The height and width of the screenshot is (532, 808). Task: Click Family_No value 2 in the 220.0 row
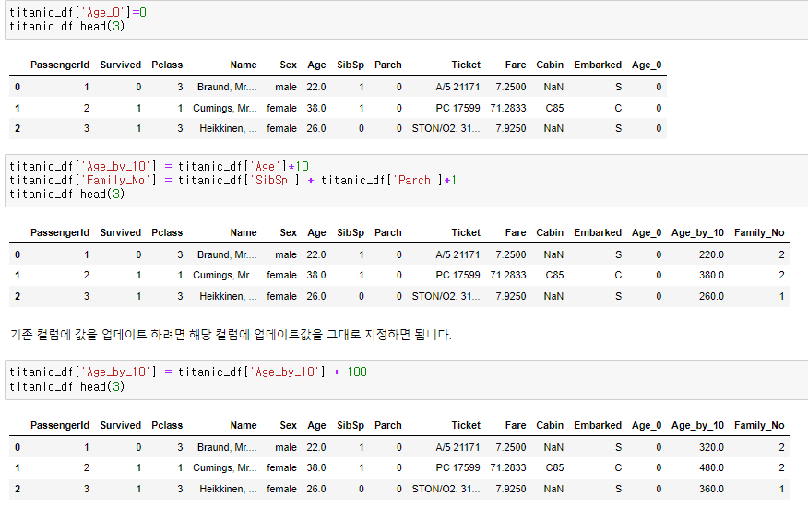(x=781, y=254)
